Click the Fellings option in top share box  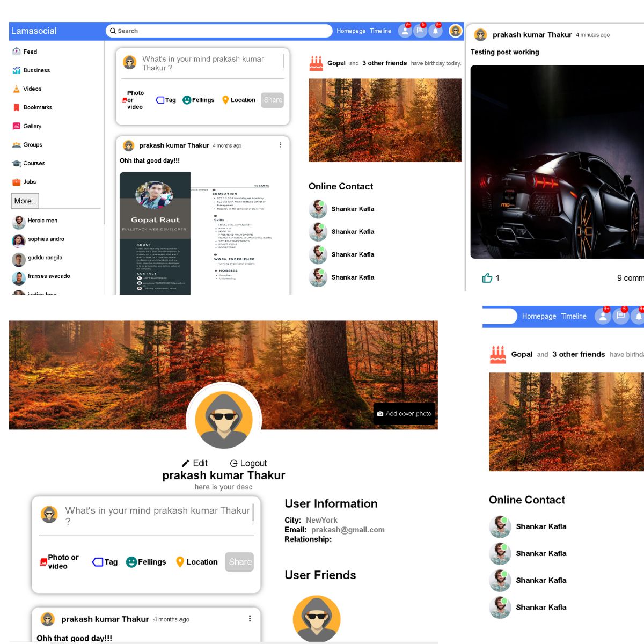pyautogui.click(x=198, y=100)
